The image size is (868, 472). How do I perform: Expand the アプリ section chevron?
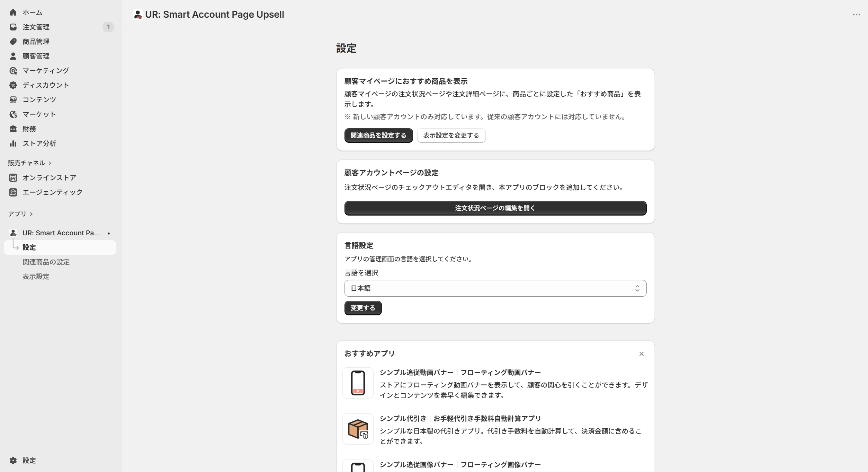tap(31, 214)
